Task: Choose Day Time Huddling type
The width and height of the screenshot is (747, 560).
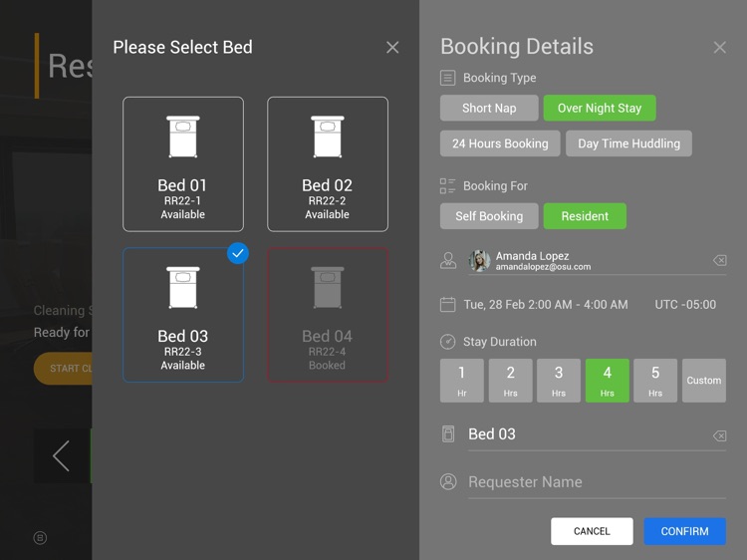Action: click(x=628, y=143)
